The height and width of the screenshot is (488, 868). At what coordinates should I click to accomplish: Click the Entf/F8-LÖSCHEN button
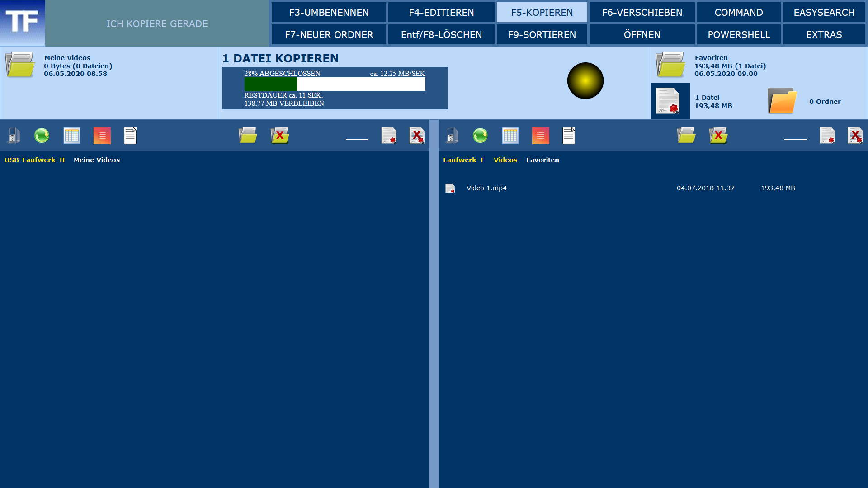tap(441, 35)
